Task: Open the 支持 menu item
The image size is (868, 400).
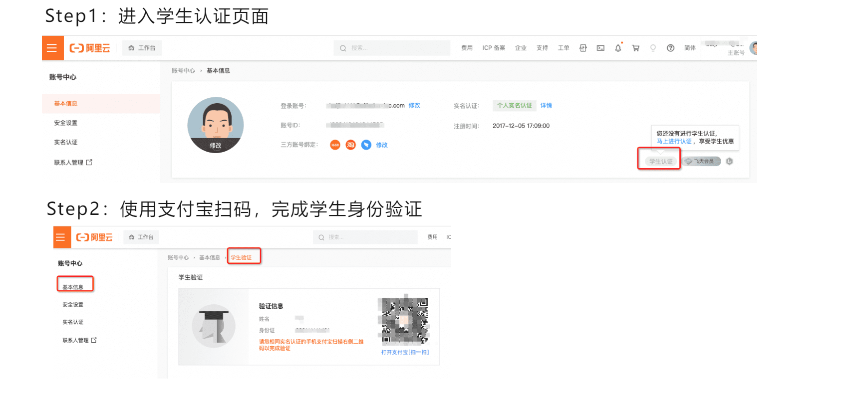Action: pos(542,48)
